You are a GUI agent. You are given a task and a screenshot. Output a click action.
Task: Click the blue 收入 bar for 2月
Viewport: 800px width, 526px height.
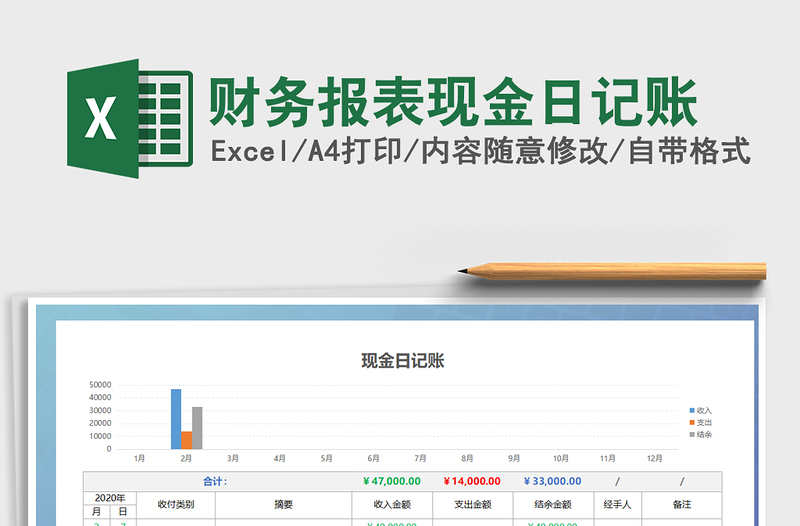click(x=176, y=419)
